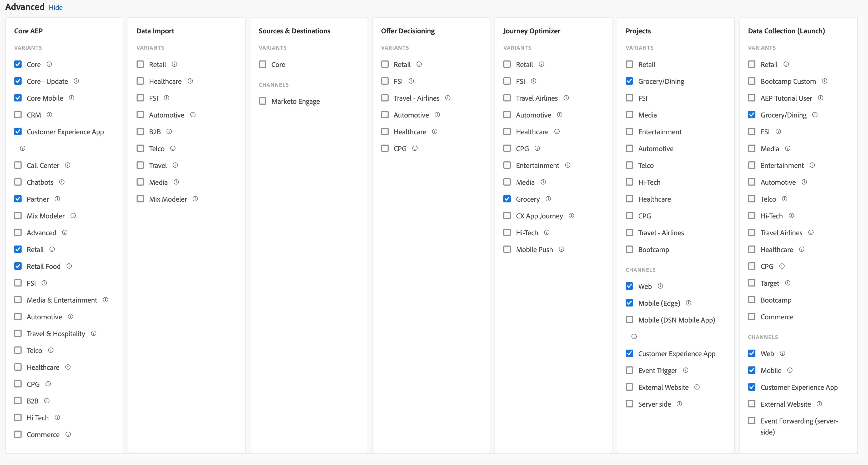
Task: Uncheck the Core - Update checkbox
Action: [18, 81]
